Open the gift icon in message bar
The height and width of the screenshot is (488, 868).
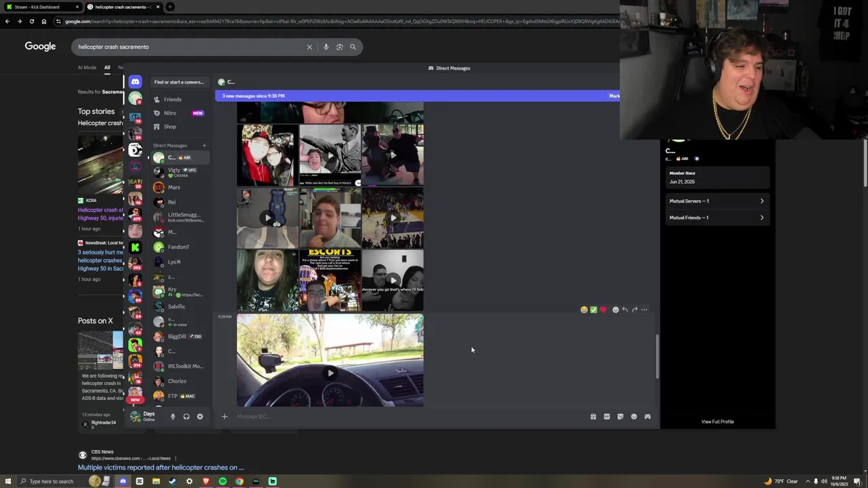[x=593, y=417]
